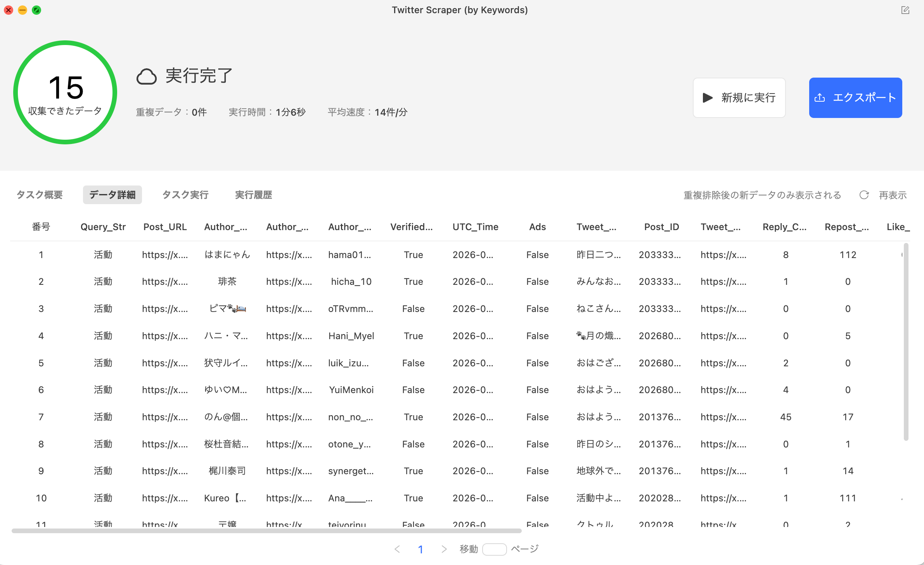
Task: Go to previous page with left arrow
Action: coord(397,549)
